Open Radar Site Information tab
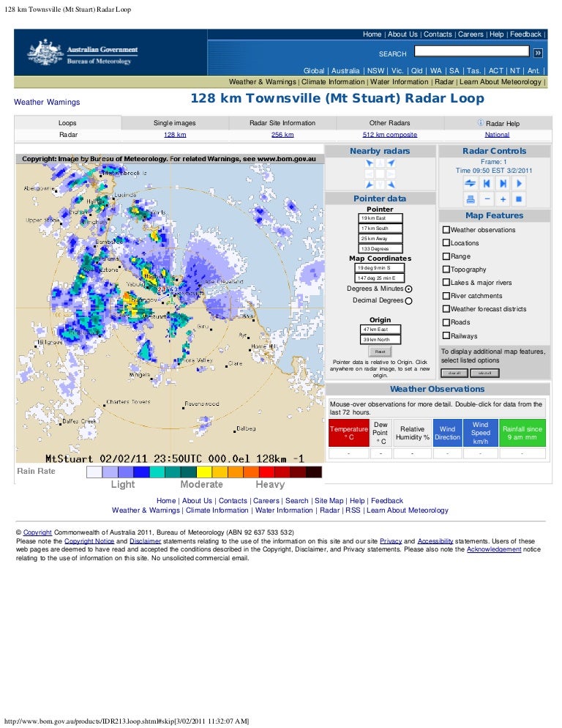This screenshot has height=728, width=562. point(282,123)
